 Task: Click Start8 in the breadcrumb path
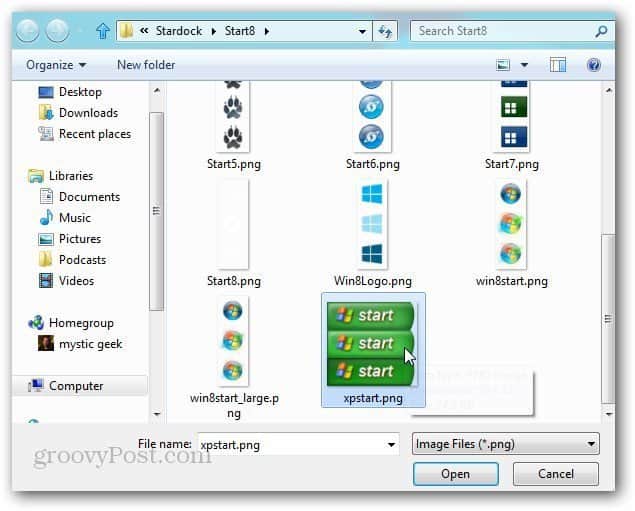240,31
